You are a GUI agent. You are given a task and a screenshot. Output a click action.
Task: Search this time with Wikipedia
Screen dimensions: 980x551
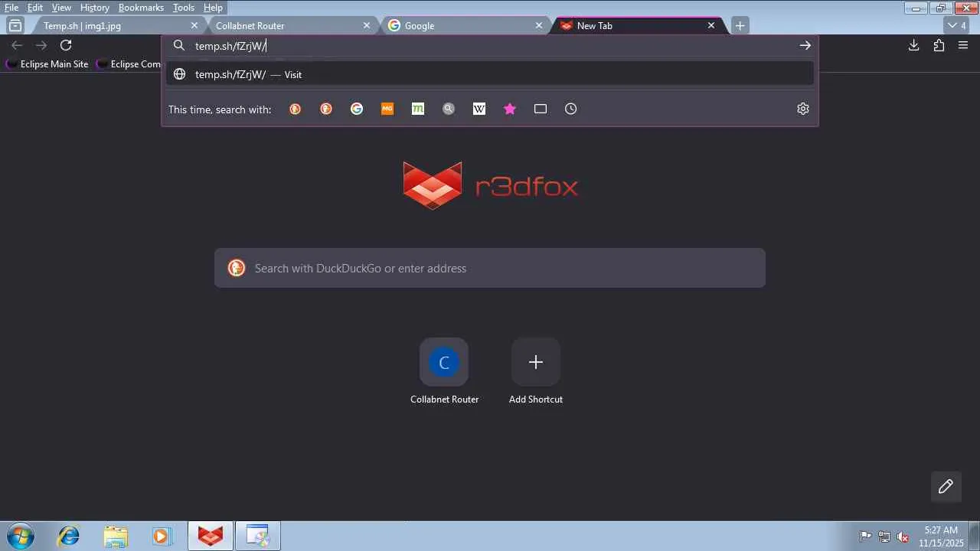coord(479,109)
